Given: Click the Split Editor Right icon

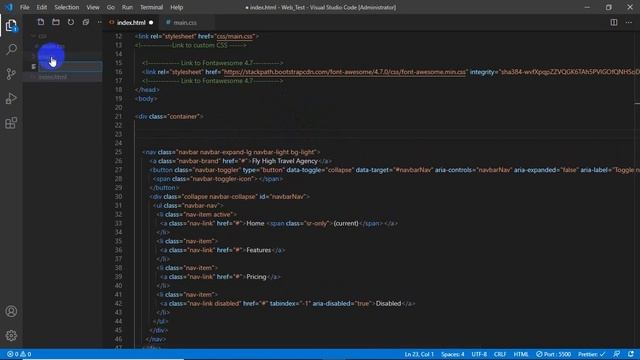Looking at the screenshot, I should pos(614,22).
